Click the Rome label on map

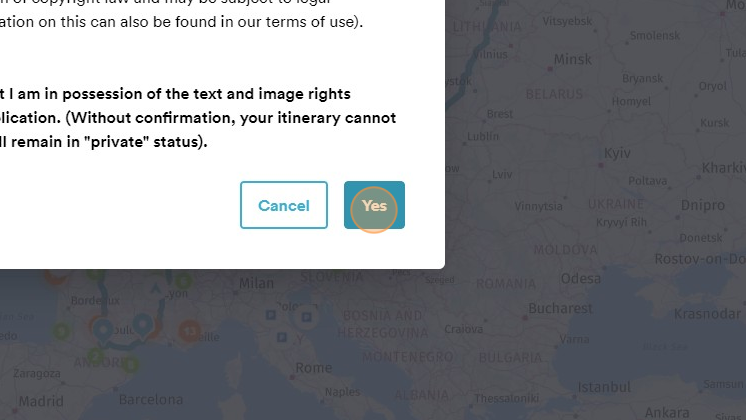point(314,368)
